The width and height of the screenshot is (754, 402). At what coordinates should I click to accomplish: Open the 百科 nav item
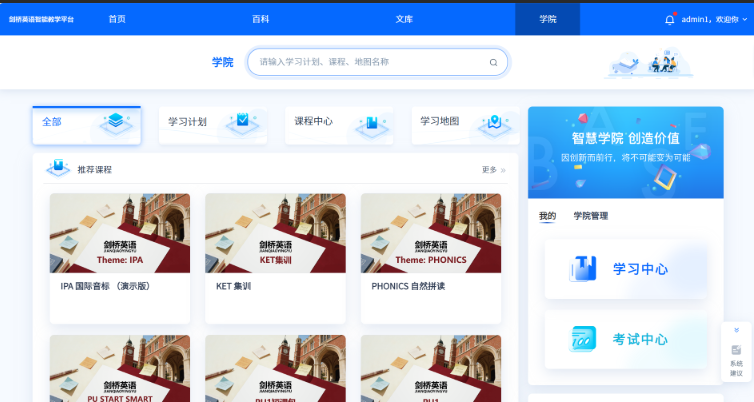click(261, 19)
